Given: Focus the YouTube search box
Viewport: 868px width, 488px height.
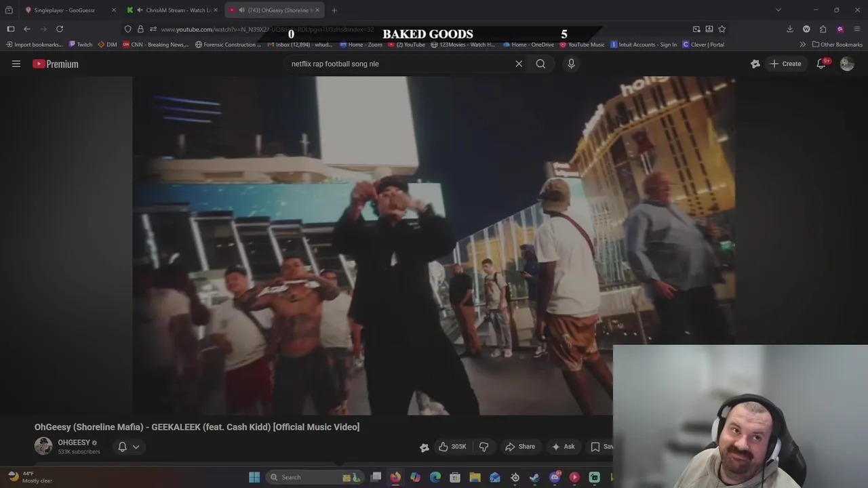Looking at the screenshot, I should click(399, 64).
